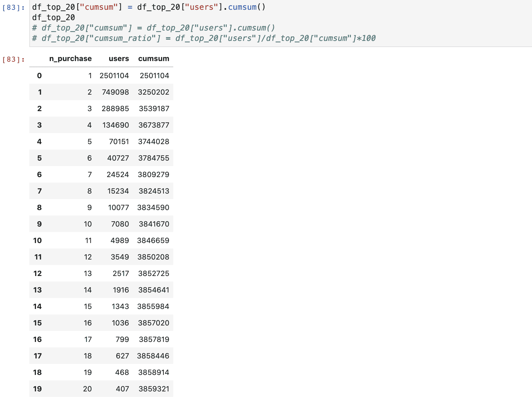The image size is (532, 403).
Task: Select the output prompt [83] beside the table
Action: tap(13, 59)
